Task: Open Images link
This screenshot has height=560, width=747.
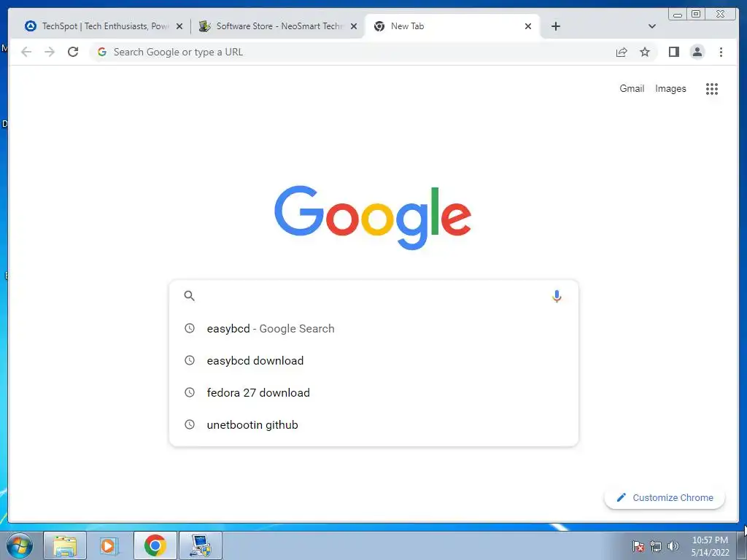Action: click(670, 88)
